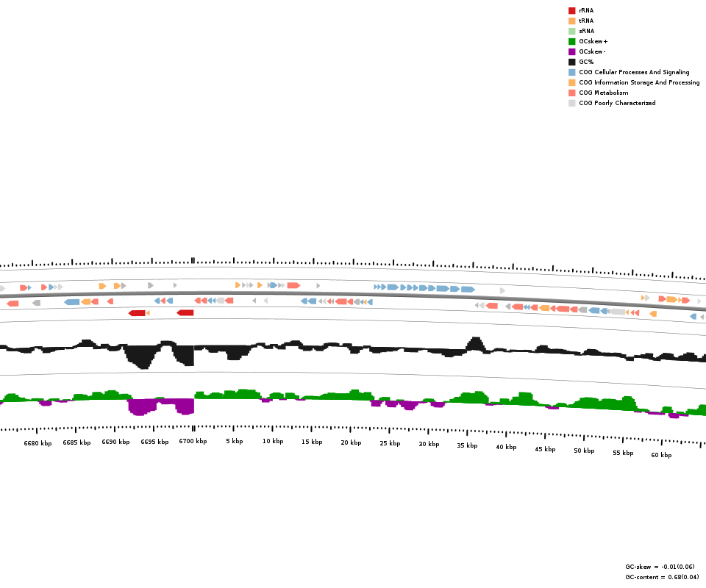Click the red rRNA legend swatch
This screenshot has width=706, height=588.
coord(571,10)
